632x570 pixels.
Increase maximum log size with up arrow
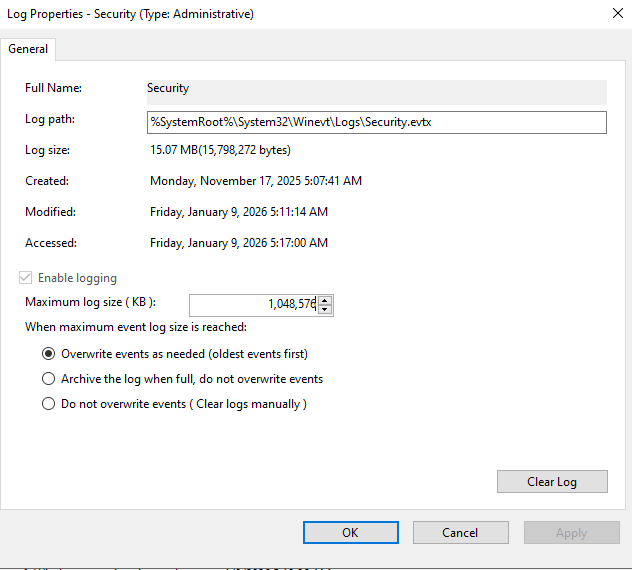[325, 300]
